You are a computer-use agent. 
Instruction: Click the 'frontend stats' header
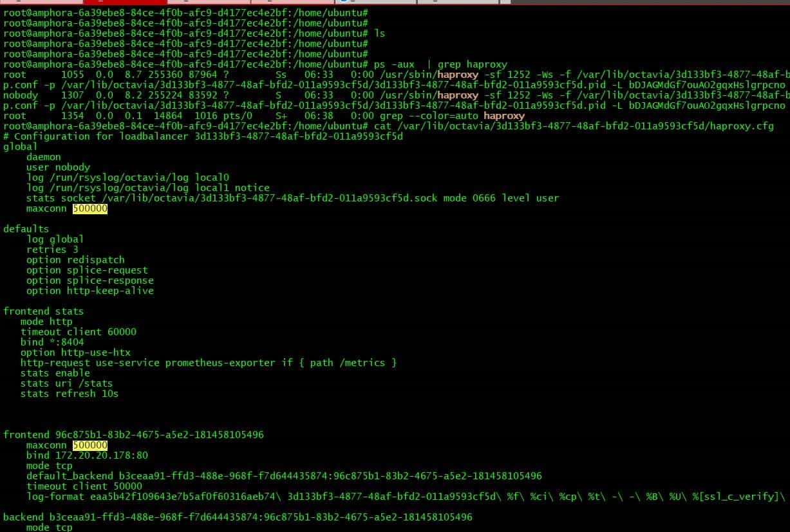[44, 311]
